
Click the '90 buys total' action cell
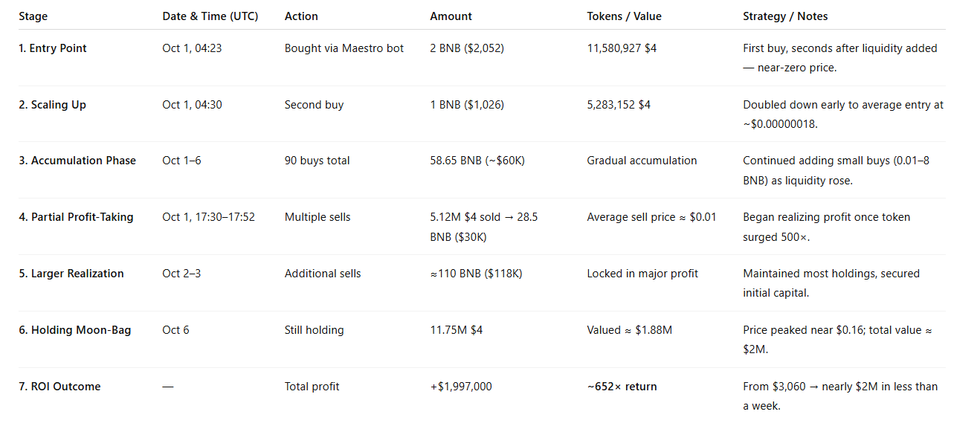point(317,161)
